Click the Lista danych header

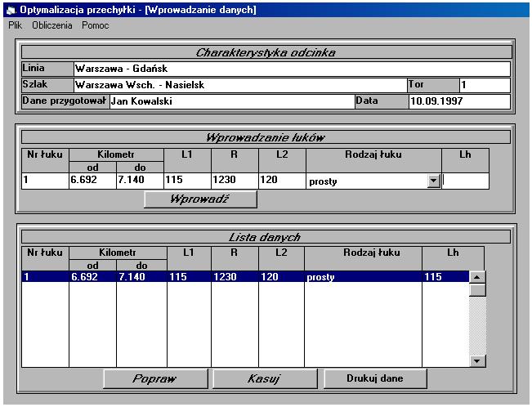pos(266,237)
